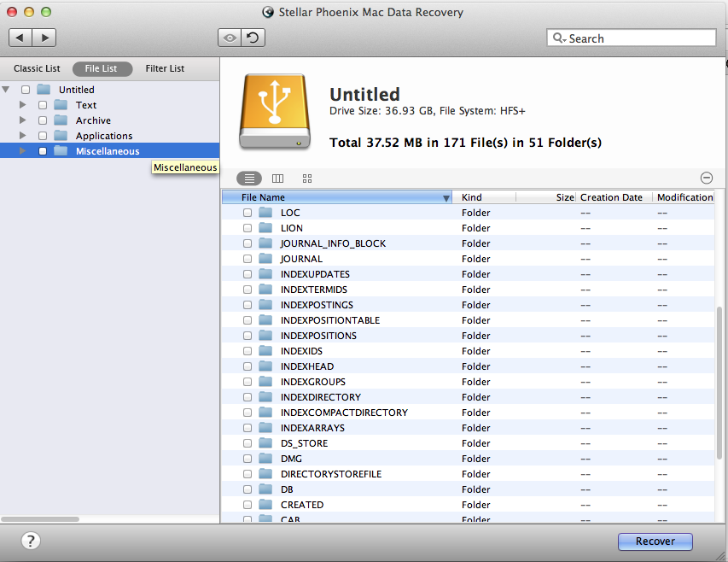Click the LOC folder icon
728x562 pixels.
pyautogui.click(x=265, y=213)
